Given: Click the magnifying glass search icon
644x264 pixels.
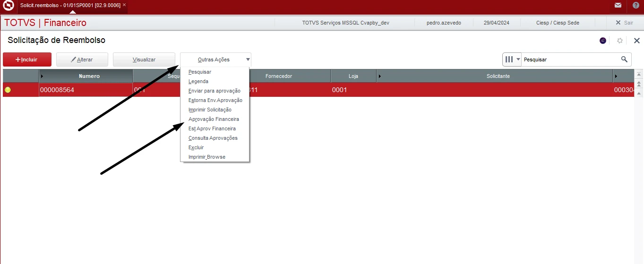Looking at the screenshot, I should pyautogui.click(x=624, y=60).
